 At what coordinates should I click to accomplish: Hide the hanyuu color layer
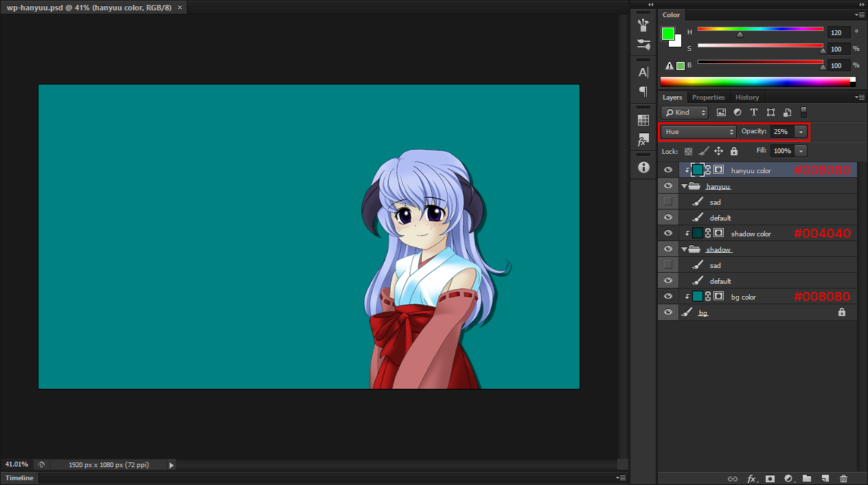(668, 170)
